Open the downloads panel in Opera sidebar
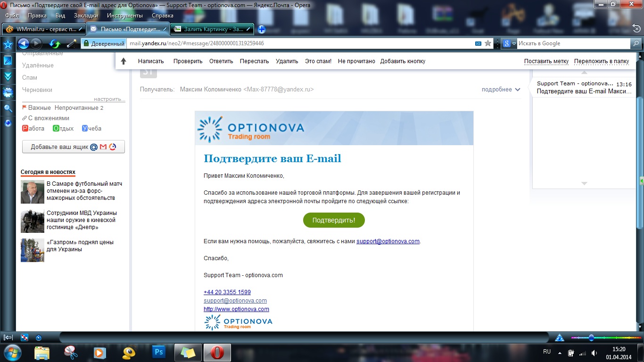The width and height of the screenshot is (644, 362). [x=8, y=76]
